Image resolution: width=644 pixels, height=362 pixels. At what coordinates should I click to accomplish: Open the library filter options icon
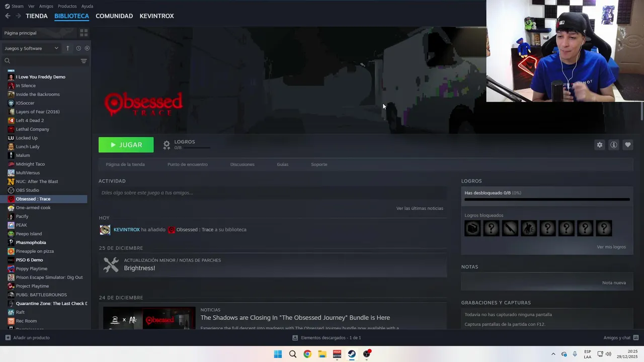point(84,61)
